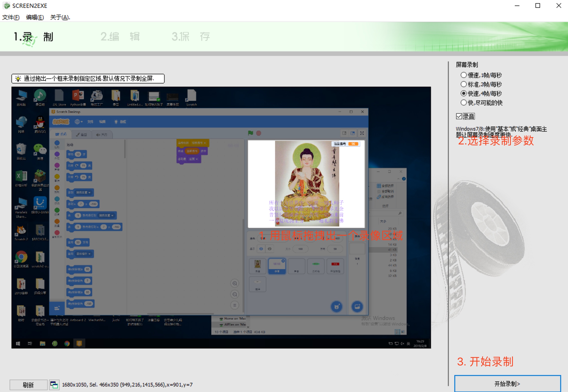This screenshot has height=392, width=568.
Task: Click the Scratch add-sprite cat button in preview
Action: 337,306
